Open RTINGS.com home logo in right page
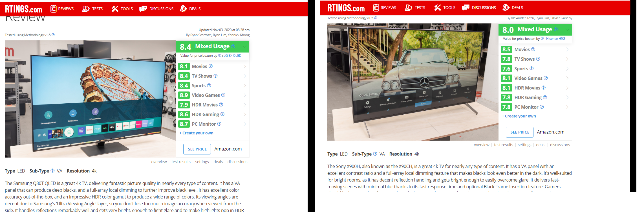Screen dimensions: 644x216 point(346,8)
